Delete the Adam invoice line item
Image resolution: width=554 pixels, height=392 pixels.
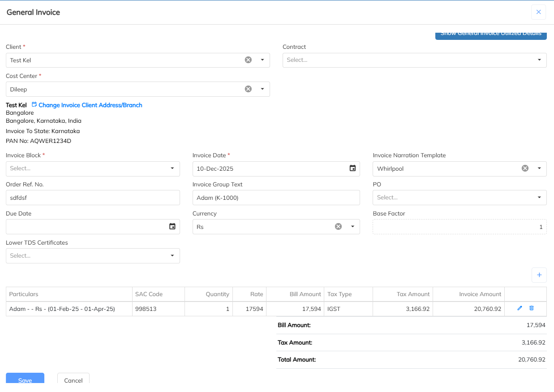(532, 308)
